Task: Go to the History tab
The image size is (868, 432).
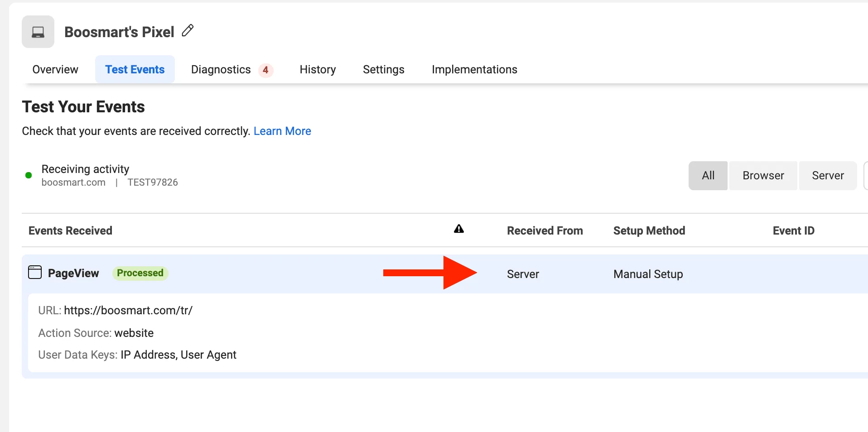Action: pos(318,69)
